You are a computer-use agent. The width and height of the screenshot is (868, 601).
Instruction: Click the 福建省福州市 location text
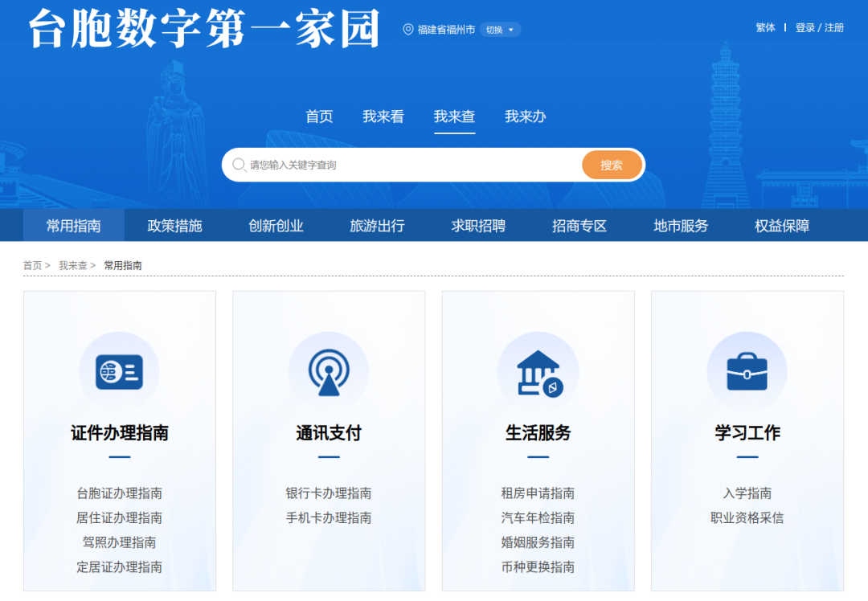click(446, 30)
